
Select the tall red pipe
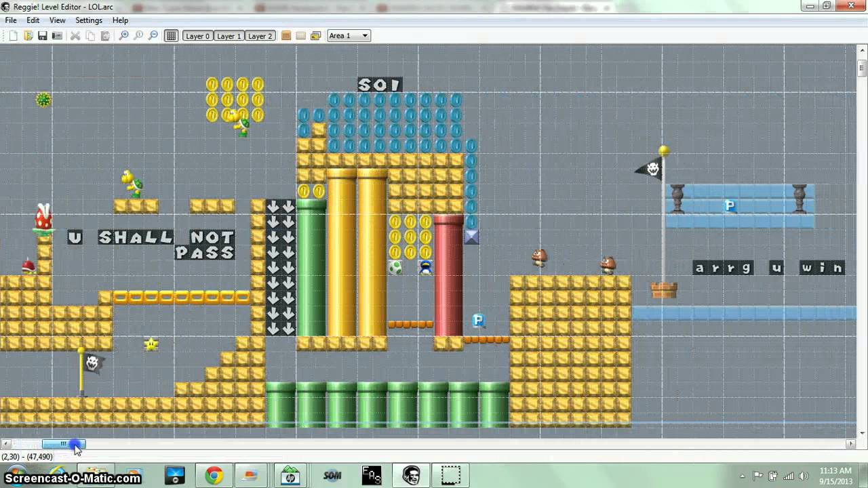[x=448, y=276]
